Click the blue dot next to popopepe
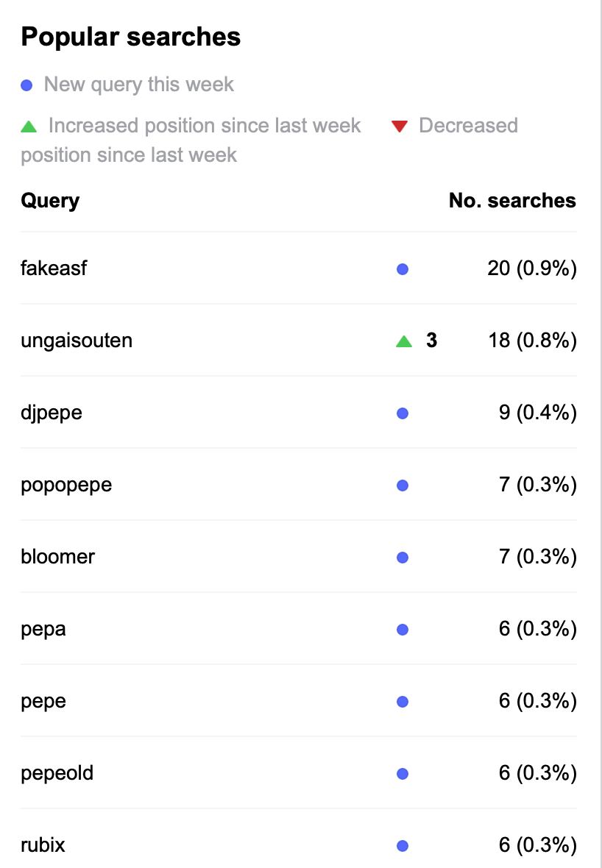The height and width of the screenshot is (868, 602). [403, 485]
